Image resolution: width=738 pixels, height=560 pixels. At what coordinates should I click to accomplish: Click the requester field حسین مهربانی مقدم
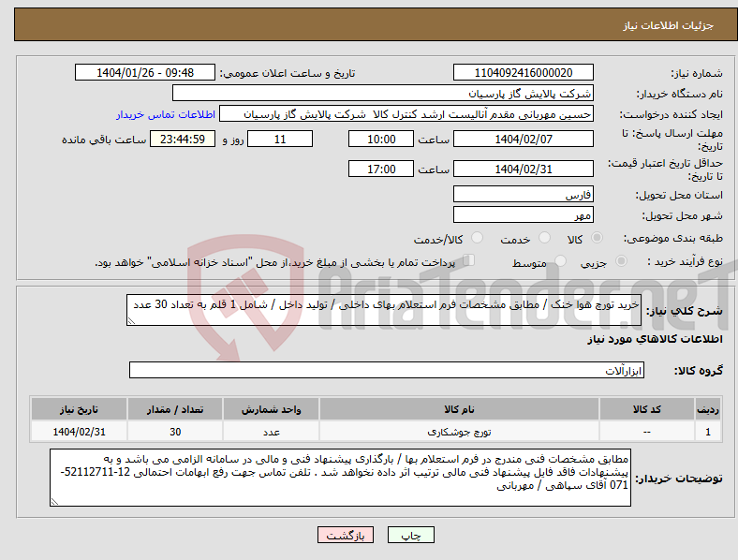406,113
